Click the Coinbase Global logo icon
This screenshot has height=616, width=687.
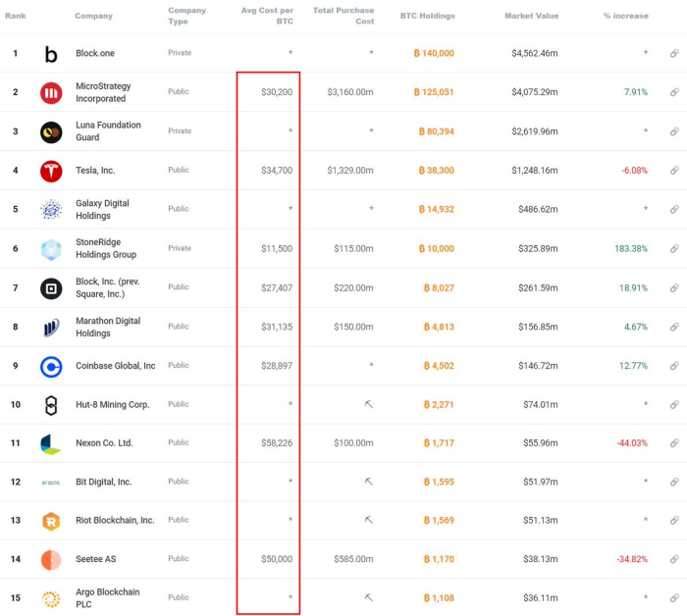[51, 367]
